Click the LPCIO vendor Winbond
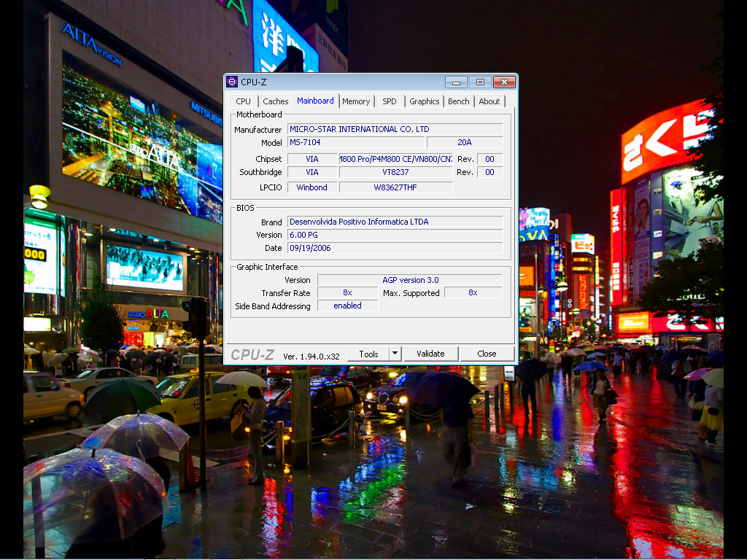 [312, 187]
